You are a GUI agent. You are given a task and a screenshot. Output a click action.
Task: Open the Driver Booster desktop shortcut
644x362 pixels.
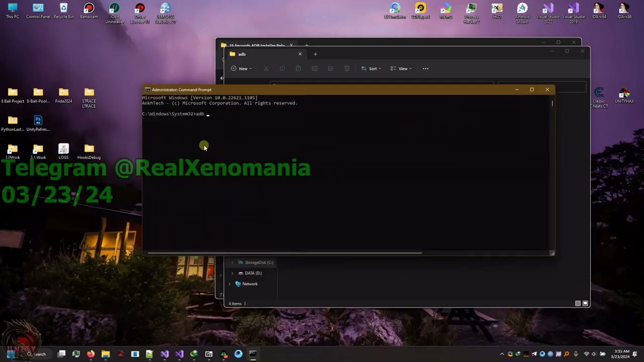tap(140, 13)
